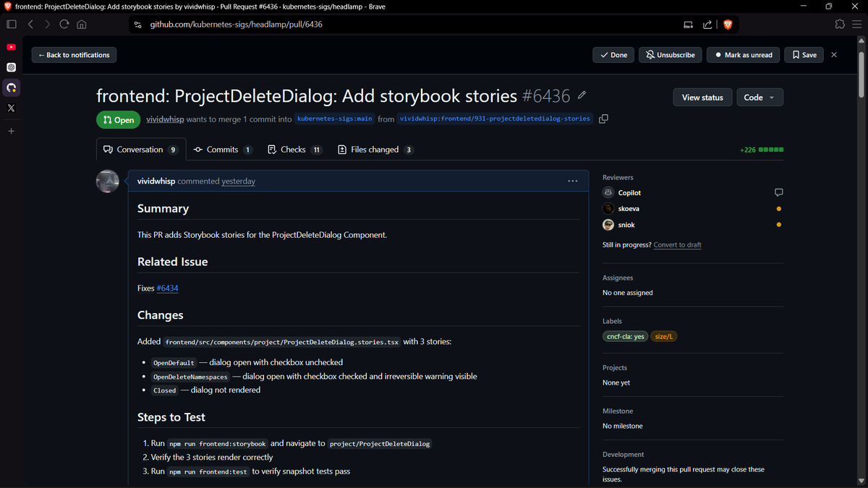Click the 'OpenDeleteNamespaces' code text
Image resolution: width=868 pixels, height=488 pixels.
190,377
